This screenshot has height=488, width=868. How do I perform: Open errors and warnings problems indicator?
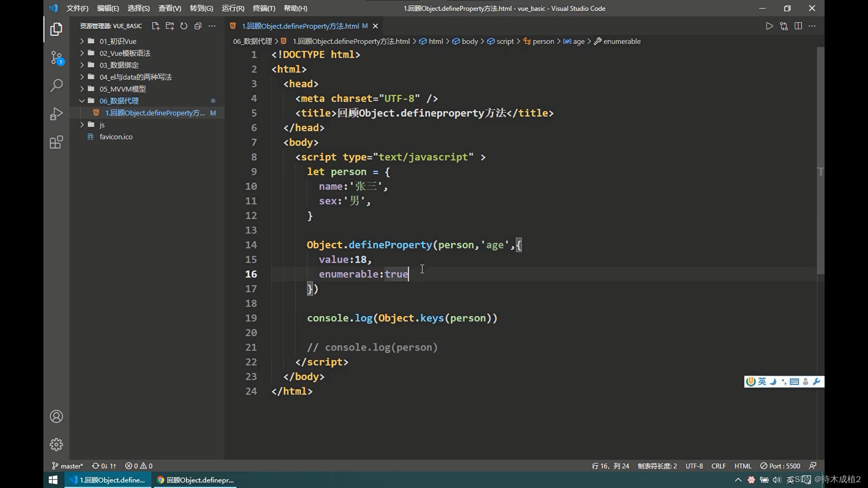click(x=139, y=466)
